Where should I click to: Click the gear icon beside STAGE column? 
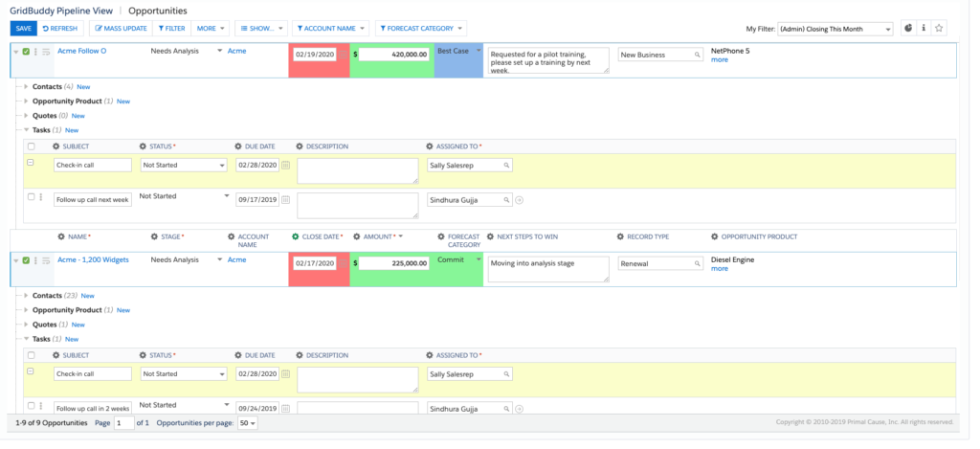pos(154,237)
